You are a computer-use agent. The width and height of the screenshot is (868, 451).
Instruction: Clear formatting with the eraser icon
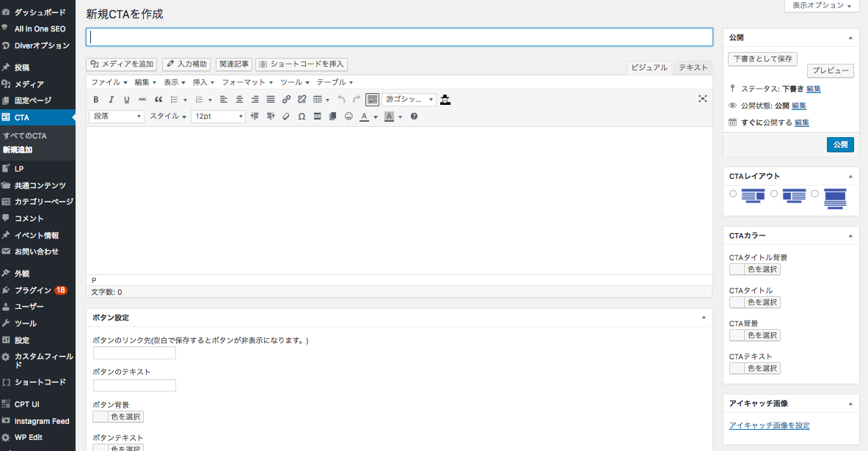[x=286, y=116]
